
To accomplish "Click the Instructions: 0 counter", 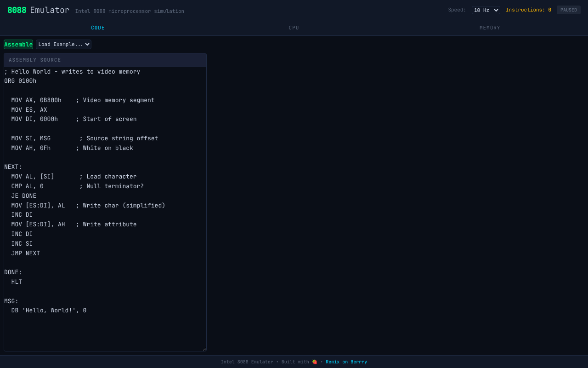I will coord(528,10).
